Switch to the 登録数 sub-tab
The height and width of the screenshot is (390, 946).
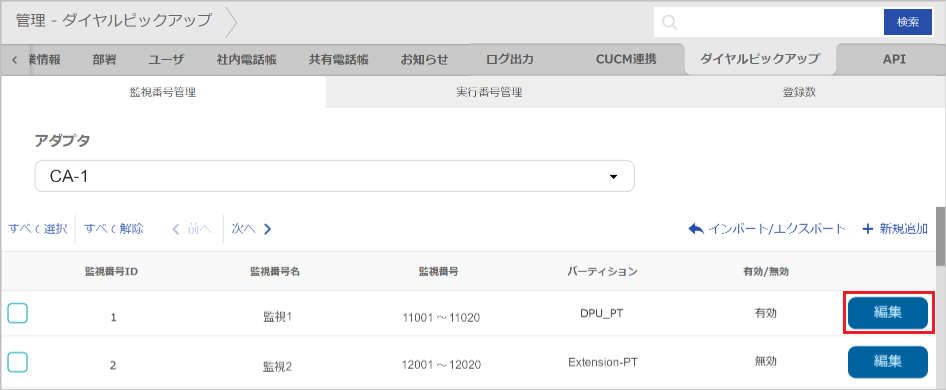[799, 92]
